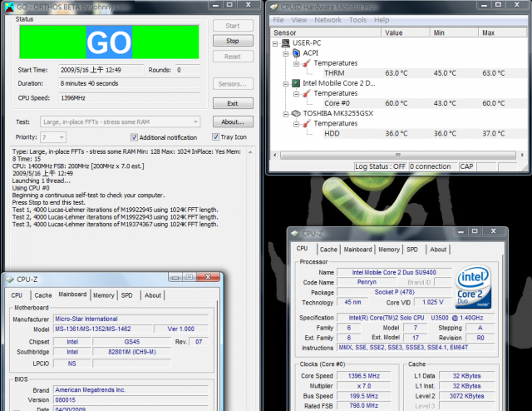The width and height of the screenshot is (532, 411).
Task: Select CPU tab in left CPU-Z window
Action: (17, 295)
